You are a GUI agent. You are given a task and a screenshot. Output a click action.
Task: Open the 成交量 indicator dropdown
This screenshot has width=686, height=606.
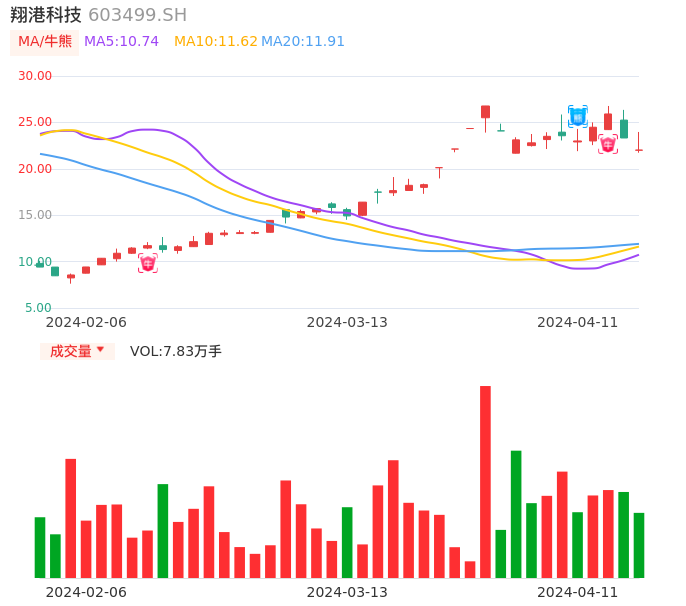coord(77,351)
